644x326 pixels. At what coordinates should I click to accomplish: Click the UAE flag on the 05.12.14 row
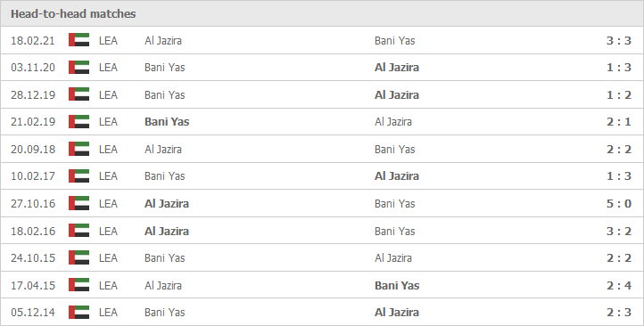point(78,312)
